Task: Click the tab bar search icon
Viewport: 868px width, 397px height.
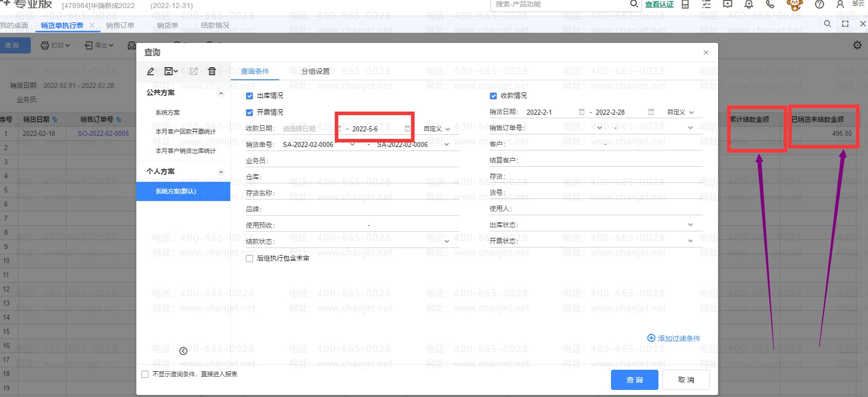Action: pos(827,24)
